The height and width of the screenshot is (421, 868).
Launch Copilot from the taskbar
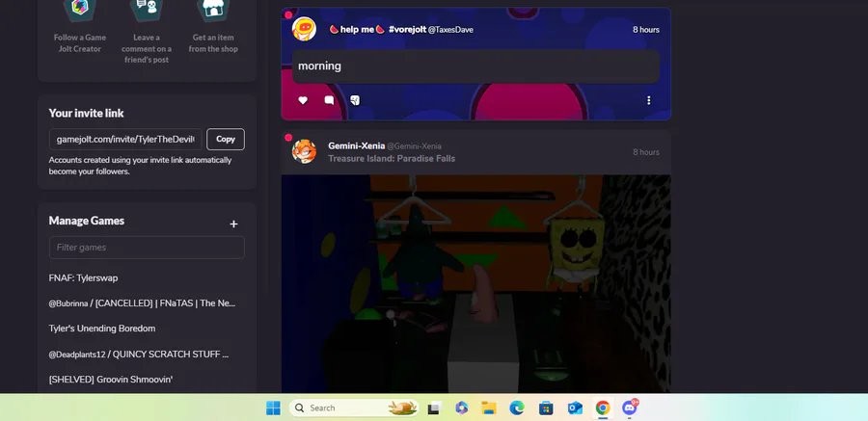click(461, 408)
